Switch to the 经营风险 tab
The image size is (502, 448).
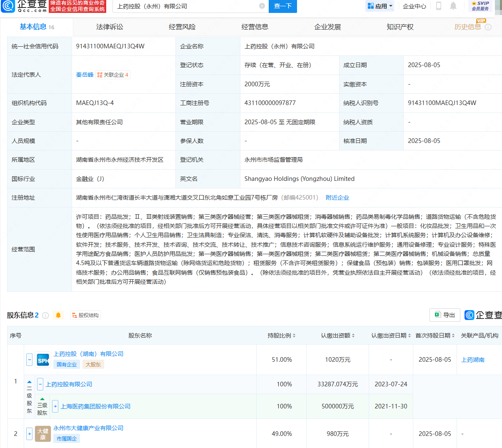182,27
